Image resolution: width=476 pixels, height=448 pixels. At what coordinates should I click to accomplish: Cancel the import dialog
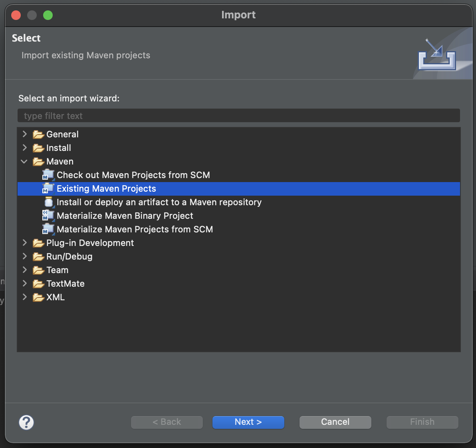tap(335, 422)
